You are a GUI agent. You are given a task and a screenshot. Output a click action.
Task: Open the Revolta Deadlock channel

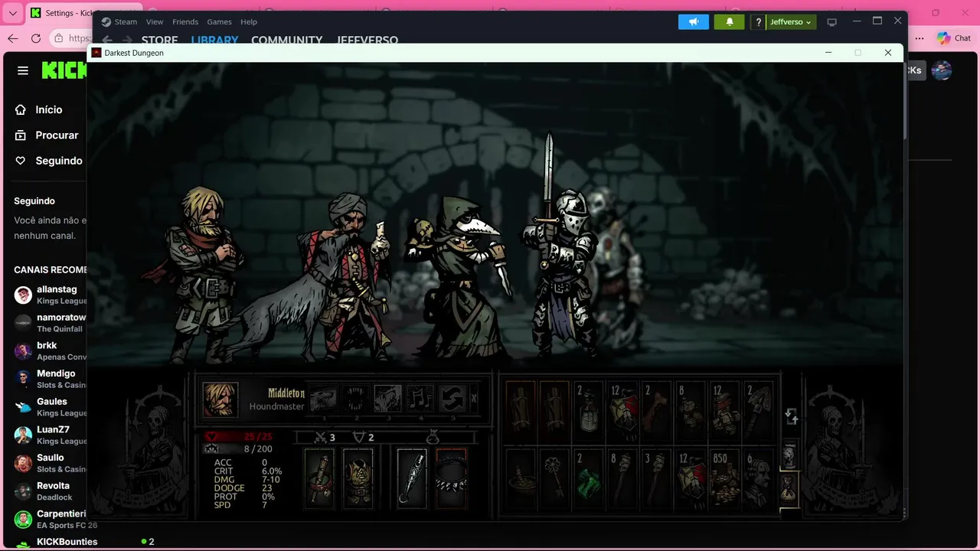click(48, 491)
